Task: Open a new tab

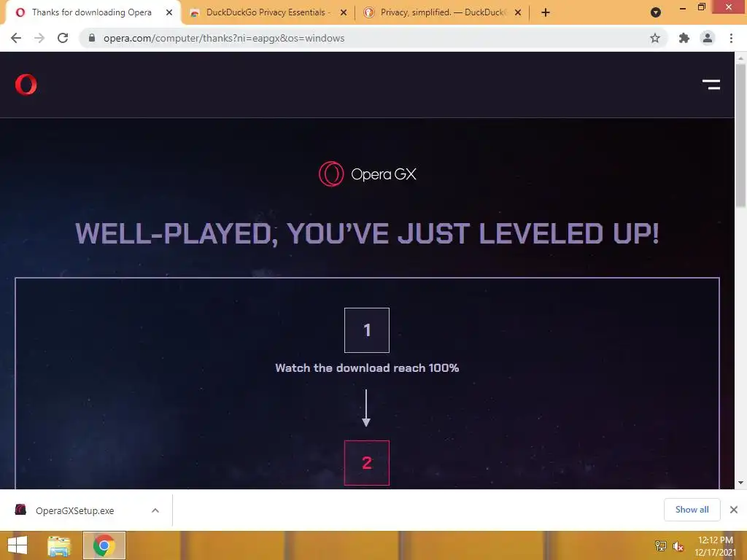Action: (546, 12)
